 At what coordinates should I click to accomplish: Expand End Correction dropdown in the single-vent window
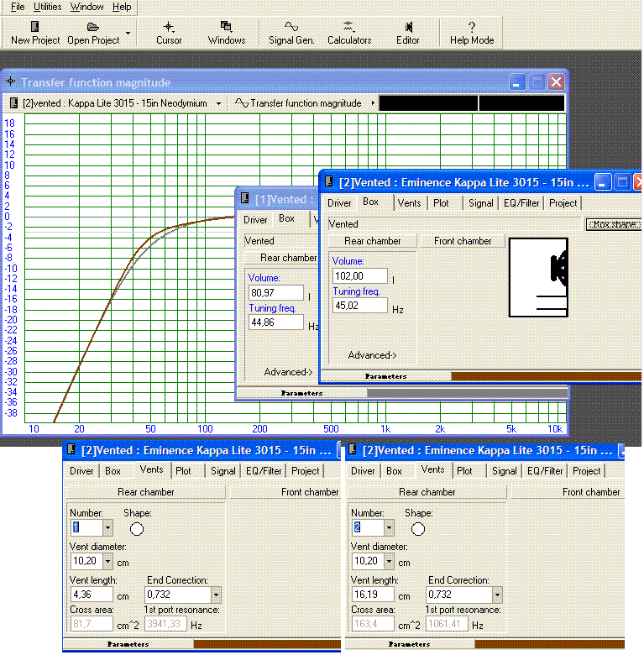[216, 595]
